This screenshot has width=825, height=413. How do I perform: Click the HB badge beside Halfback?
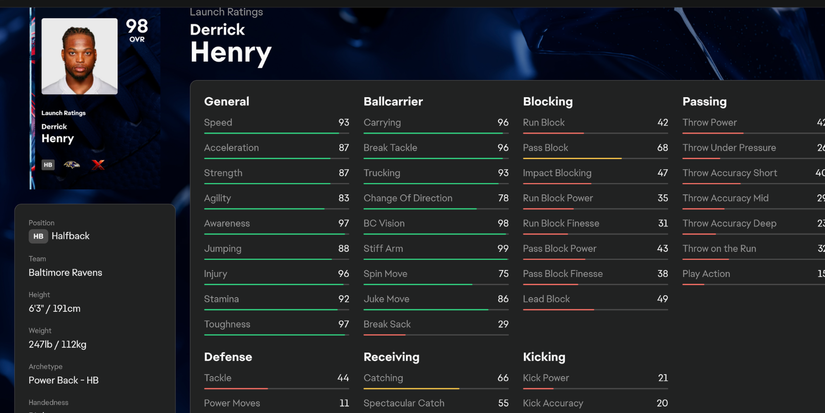[38, 236]
